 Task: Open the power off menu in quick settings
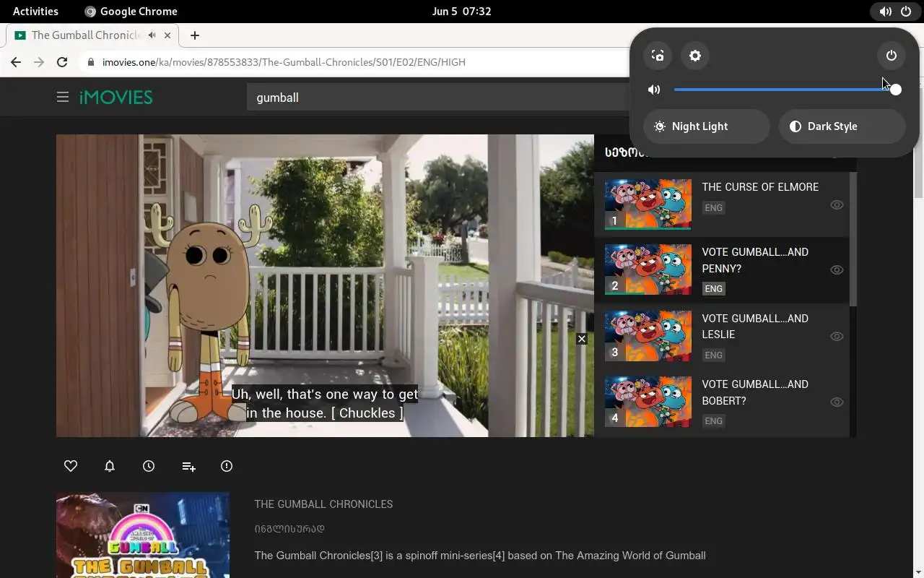[x=892, y=56]
